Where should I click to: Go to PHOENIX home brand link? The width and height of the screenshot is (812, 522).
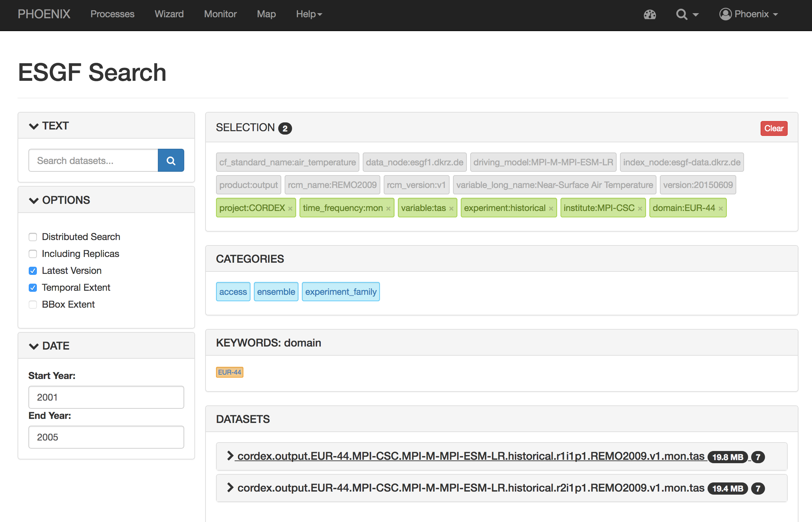pos(44,14)
